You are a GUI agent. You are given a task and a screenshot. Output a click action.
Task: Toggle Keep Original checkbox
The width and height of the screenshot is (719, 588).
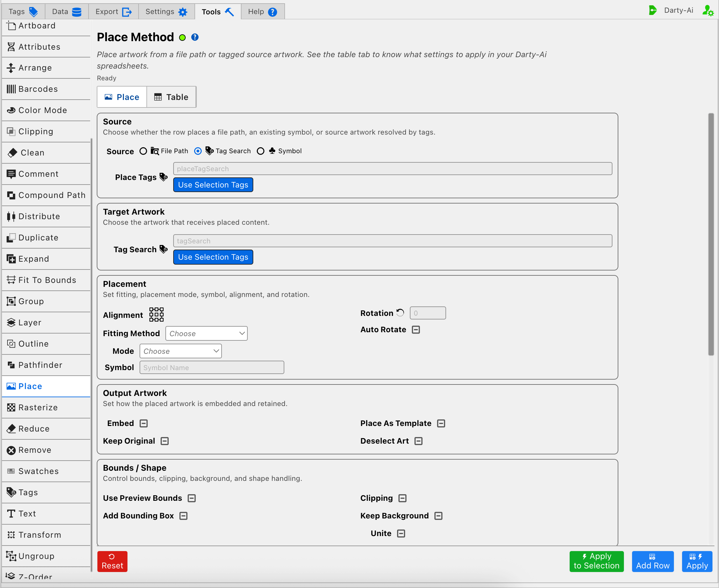point(165,441)
